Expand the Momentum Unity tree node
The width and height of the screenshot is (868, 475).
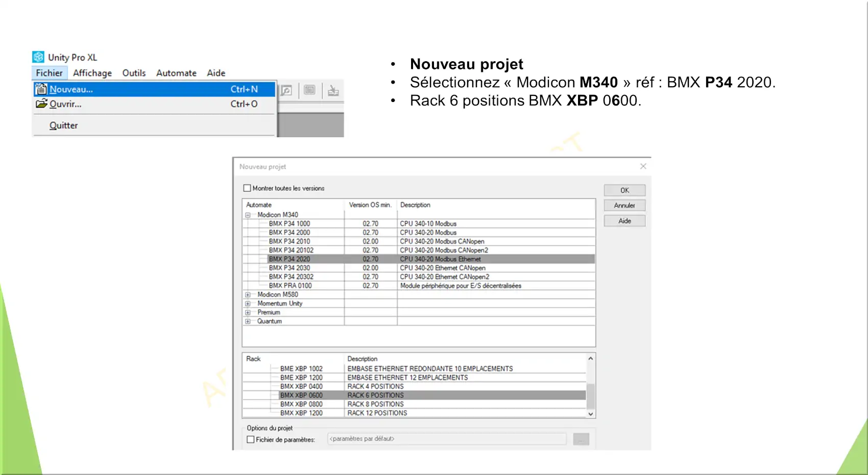click(248, 304)
